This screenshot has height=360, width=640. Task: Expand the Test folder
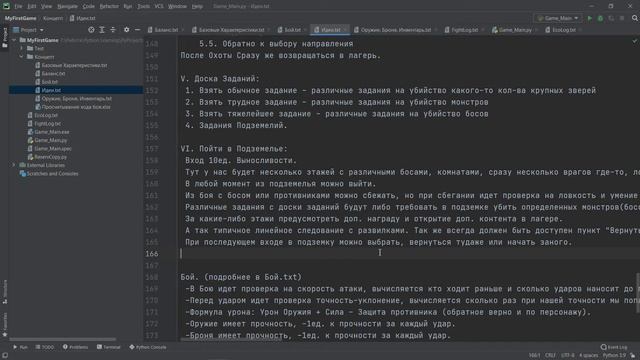(22, 48)
